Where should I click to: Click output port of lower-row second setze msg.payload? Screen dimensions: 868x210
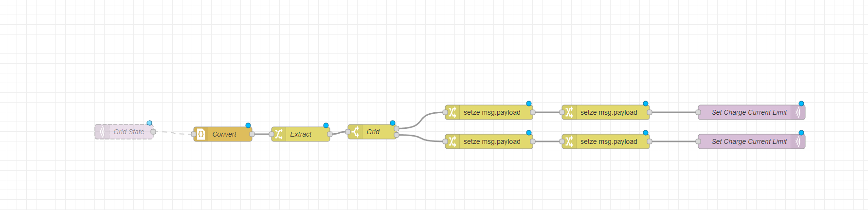point(650,141)
